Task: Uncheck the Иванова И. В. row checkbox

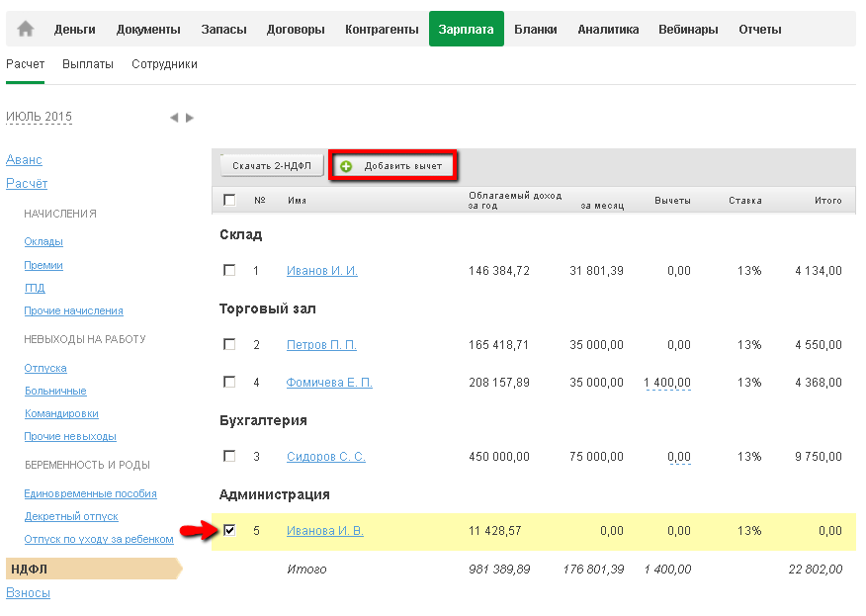Action: [x=230, y=530]
